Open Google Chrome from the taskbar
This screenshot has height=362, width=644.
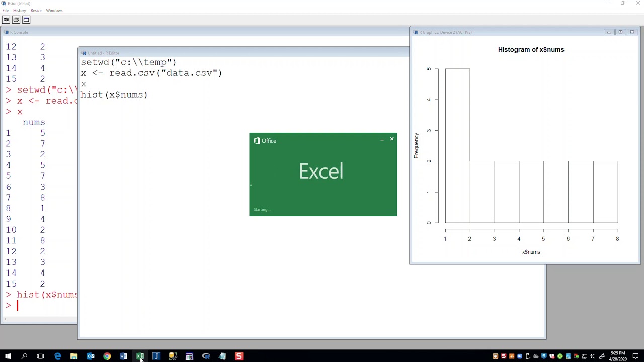107,356
